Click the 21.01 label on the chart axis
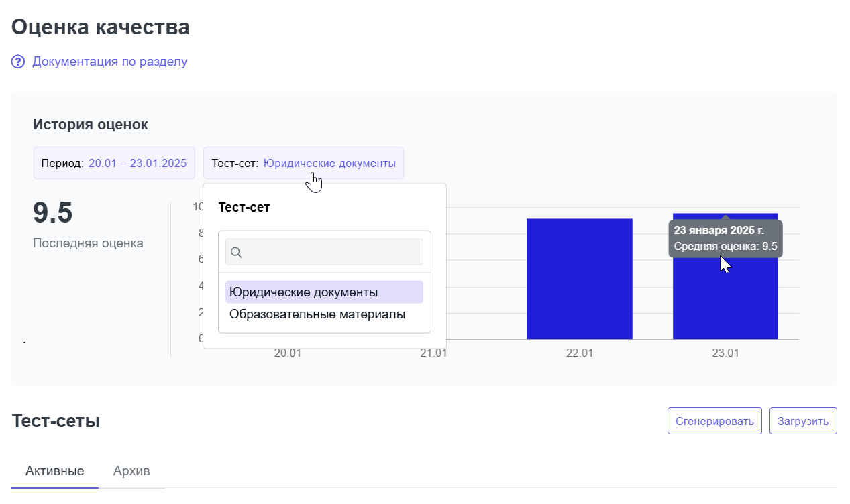Screen dimensions: 850x504 (433, 353)
